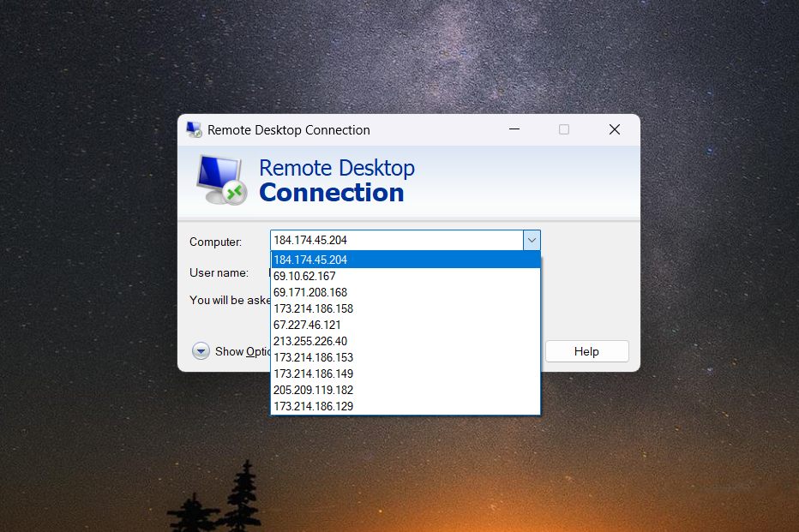Open the Help button

(x=586, y=351)
